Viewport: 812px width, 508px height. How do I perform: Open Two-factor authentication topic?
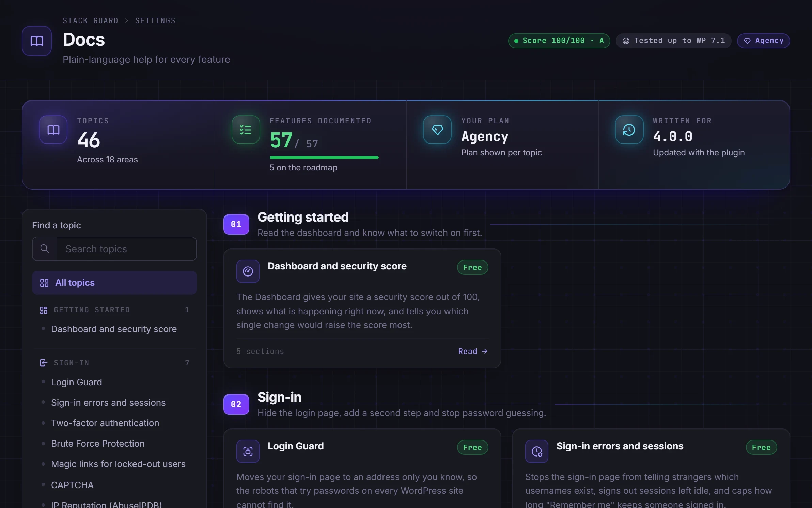click(105, 423)
